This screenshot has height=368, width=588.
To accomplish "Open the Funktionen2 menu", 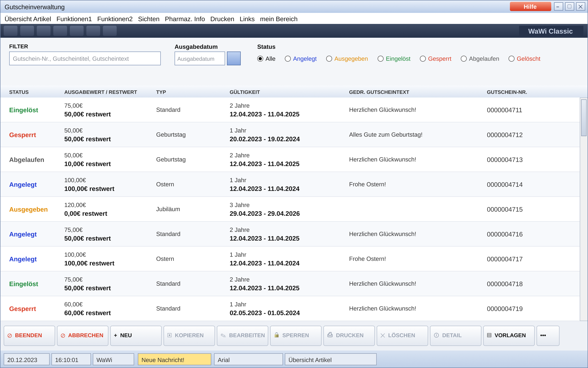I will [x=115, y=19].
